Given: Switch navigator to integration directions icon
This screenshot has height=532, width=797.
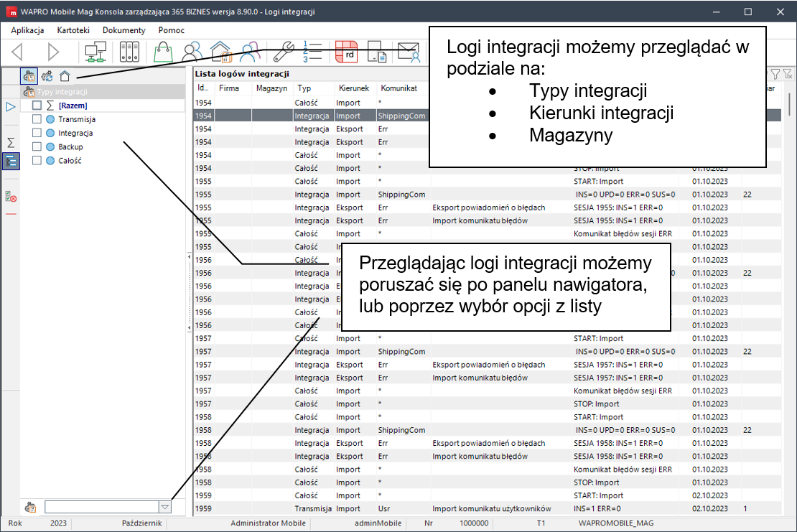Looking at the screenshot, I should pyautogui.click(x=47, y=76).
